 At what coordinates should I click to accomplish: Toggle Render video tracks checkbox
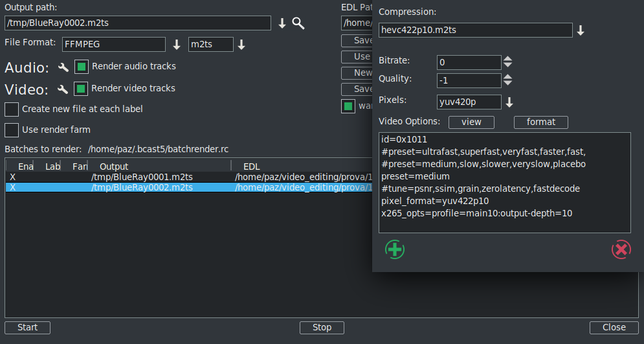pos(81,89)
